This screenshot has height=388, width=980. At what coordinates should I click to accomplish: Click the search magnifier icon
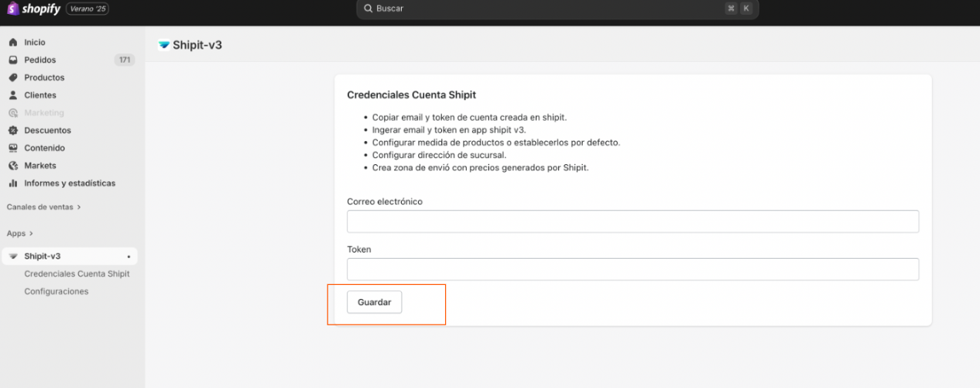tap(368, 9)
